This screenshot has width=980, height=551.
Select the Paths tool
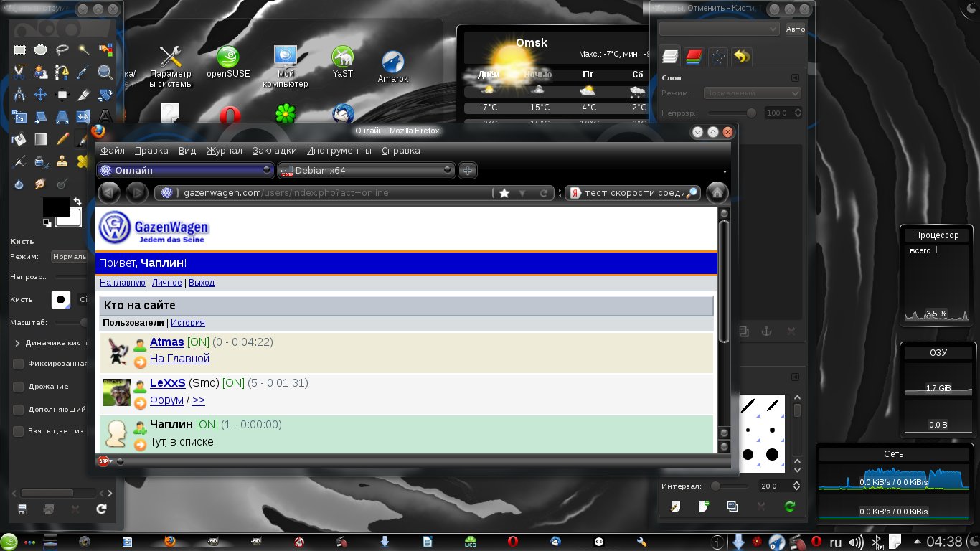(62, 72)
